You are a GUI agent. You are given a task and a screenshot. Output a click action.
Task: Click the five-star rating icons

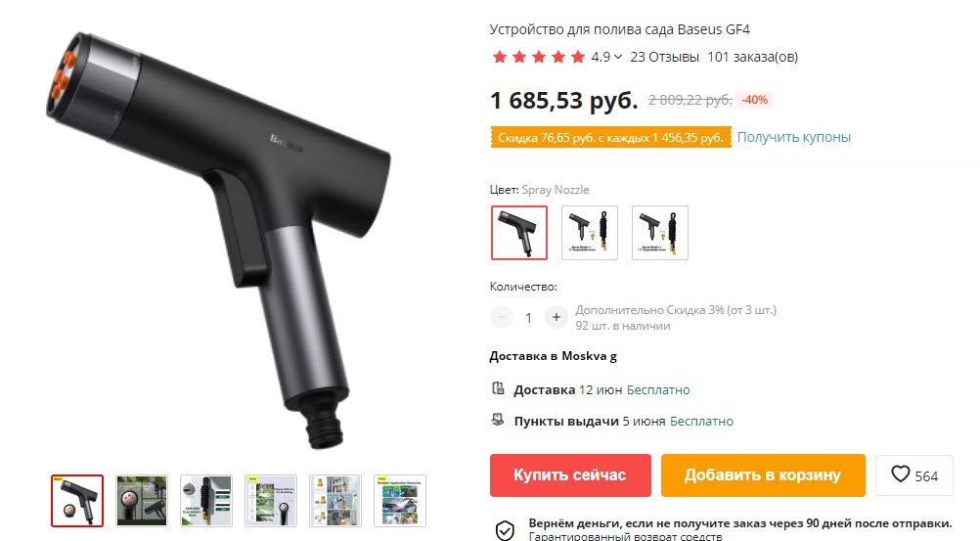538,57
